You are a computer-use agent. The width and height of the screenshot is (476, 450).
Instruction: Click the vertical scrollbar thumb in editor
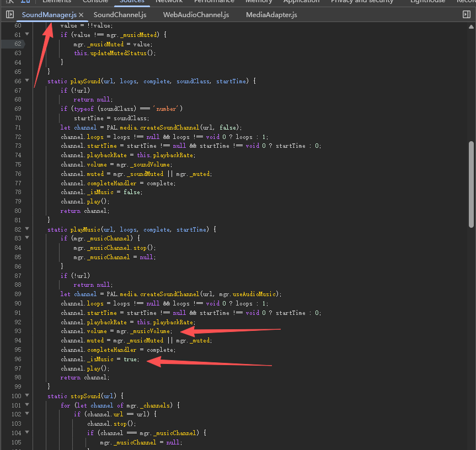tap(470, 184)
